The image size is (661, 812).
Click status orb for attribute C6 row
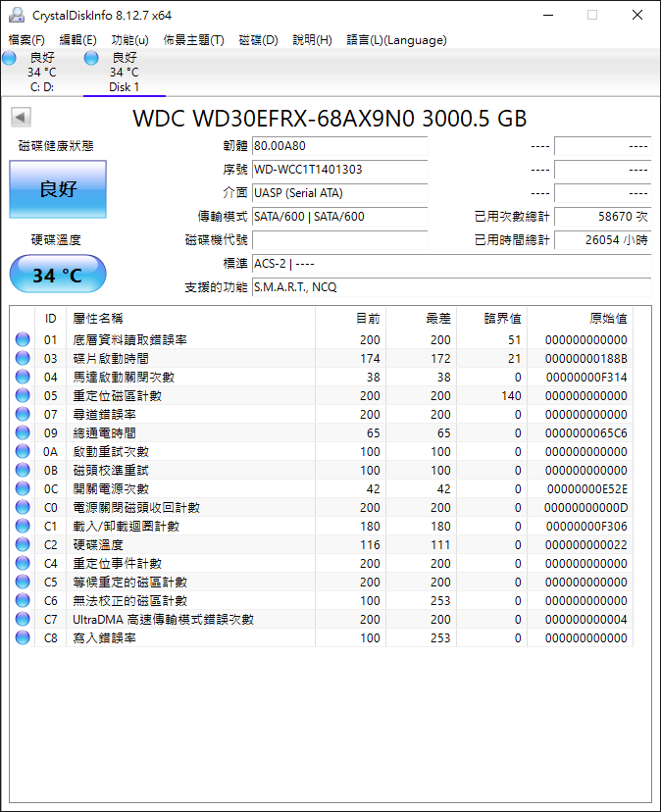[x=23, y=601]
